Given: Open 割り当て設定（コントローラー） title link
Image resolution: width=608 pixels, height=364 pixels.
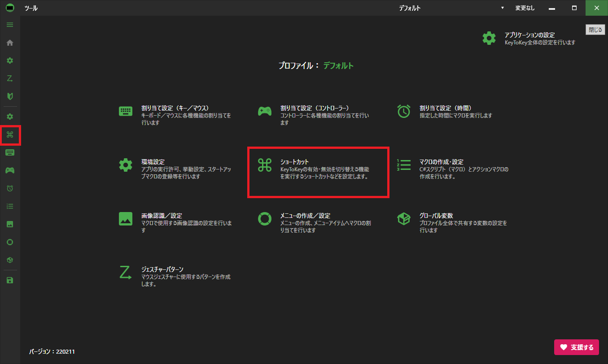Looking at the screenshot, I should (x=315, y=108).
